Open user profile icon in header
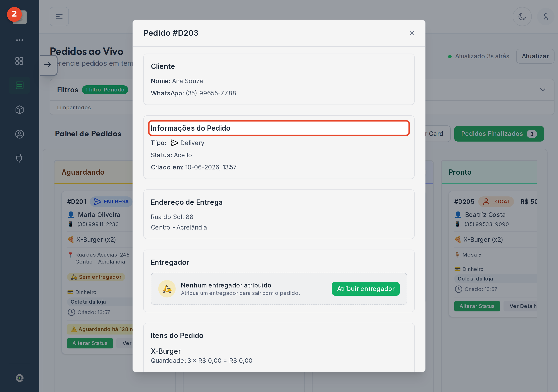Image resolution: width=558 pixels, height=392 pixels. click(546, 17)
